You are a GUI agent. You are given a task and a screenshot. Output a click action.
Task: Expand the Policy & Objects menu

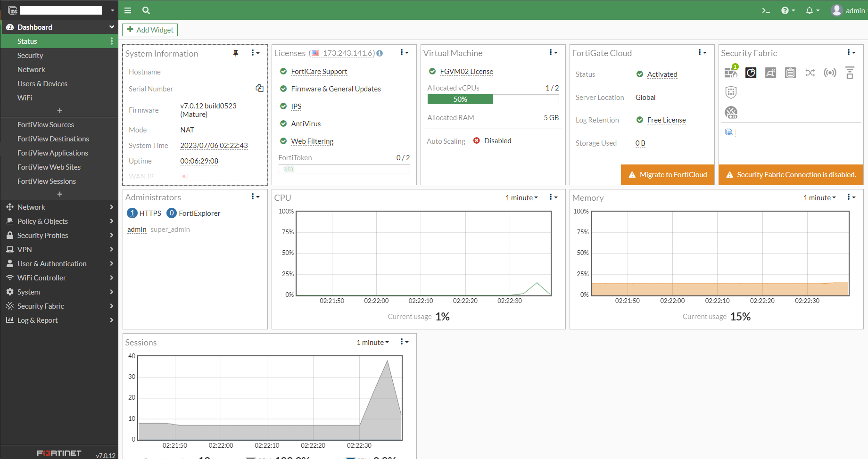pyautogui.click(x=59, y=221)
